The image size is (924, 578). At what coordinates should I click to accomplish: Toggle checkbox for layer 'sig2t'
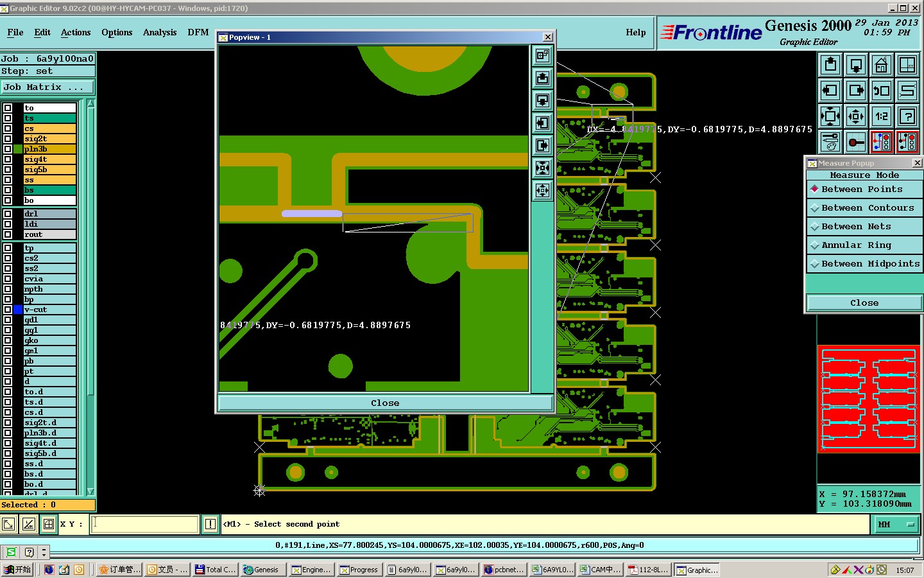point(8,139)
